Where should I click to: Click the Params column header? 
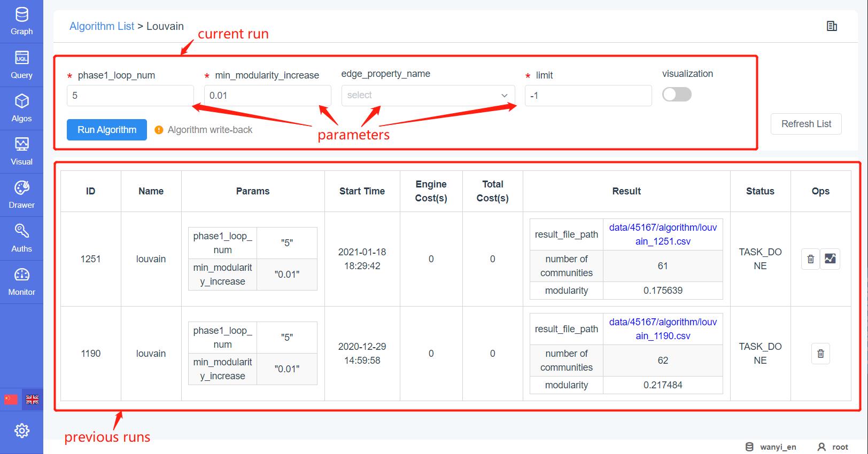click(x=253, y=191)
